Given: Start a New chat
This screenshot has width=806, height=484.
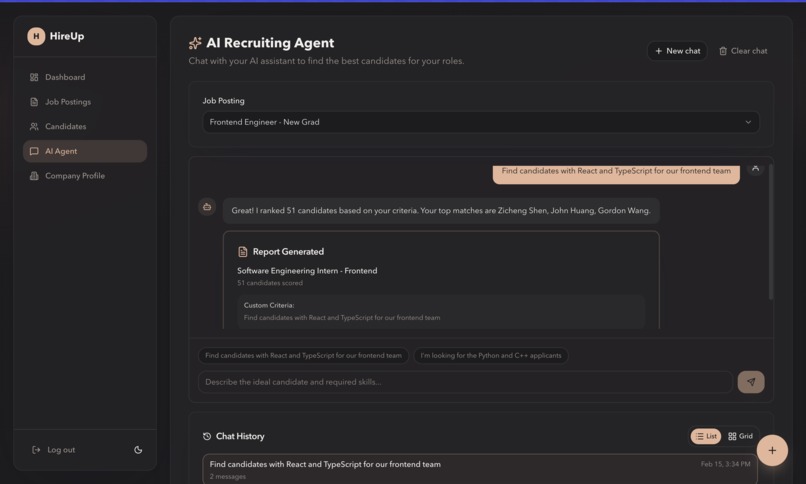Looking at the screenshot, I should point(677,51).
